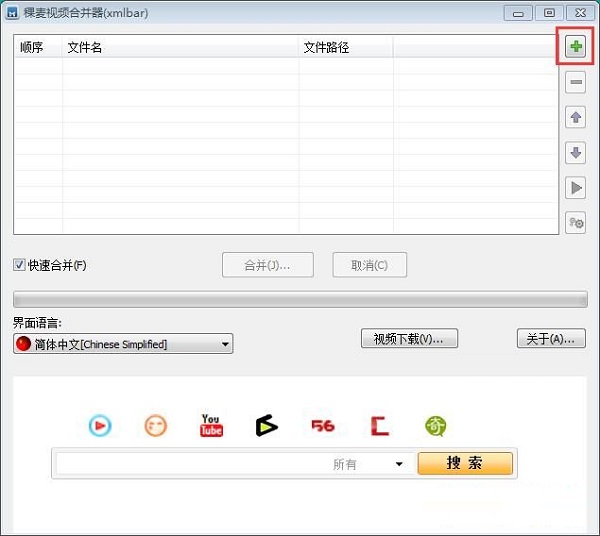Image resolution: width=600 pixels, height=536 pixels.
Task: Click the 合并(J)... button
Action: (267, 265)
